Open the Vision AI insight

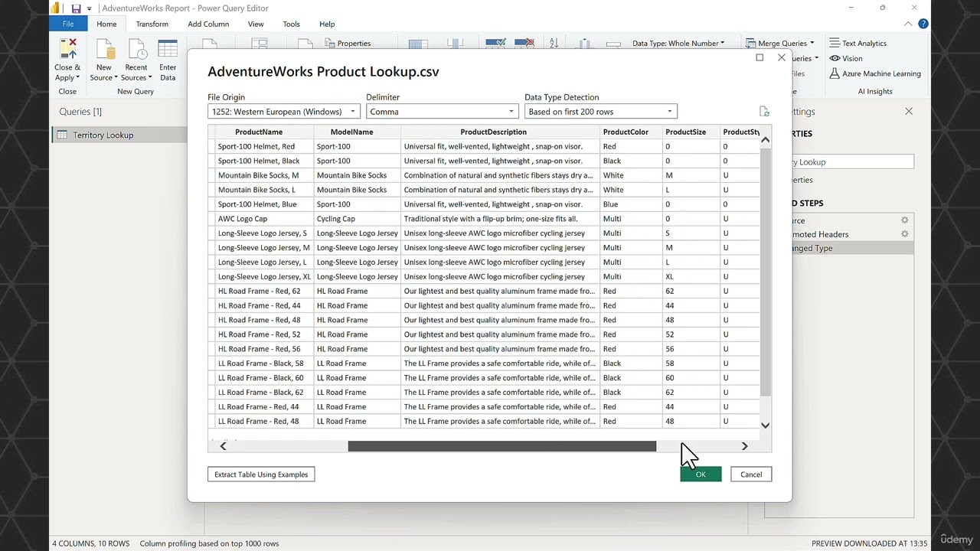(846, 58)
